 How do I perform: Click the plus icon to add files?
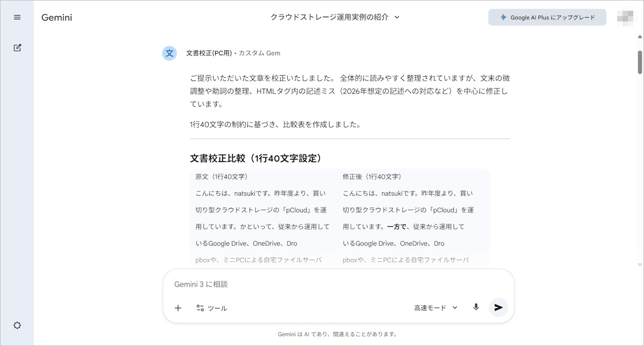coord(178,308)
